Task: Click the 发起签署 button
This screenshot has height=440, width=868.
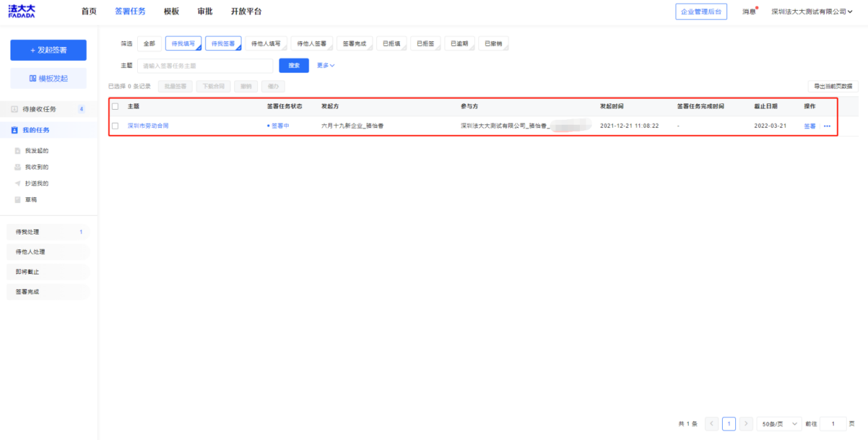Action: tap(48, 50)
